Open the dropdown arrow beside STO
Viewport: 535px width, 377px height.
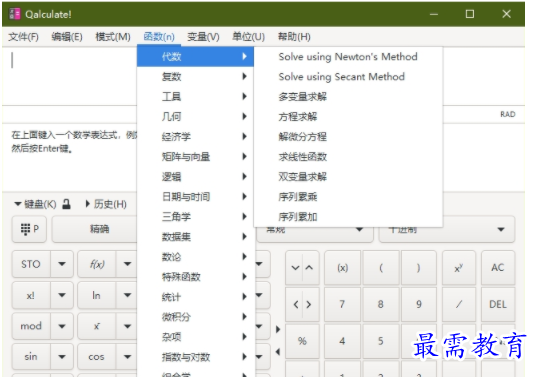[x=62, y=264]
